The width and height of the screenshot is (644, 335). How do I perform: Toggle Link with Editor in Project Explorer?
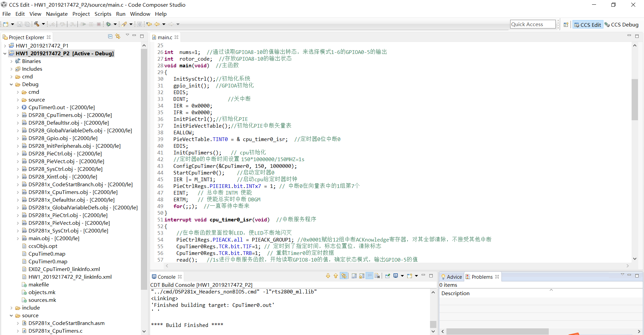[x=118, y=36]
